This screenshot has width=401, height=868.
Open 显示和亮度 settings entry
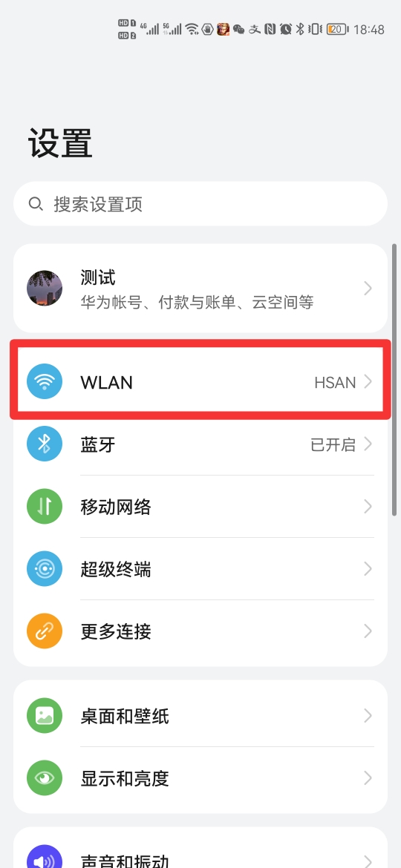[200, 778]
